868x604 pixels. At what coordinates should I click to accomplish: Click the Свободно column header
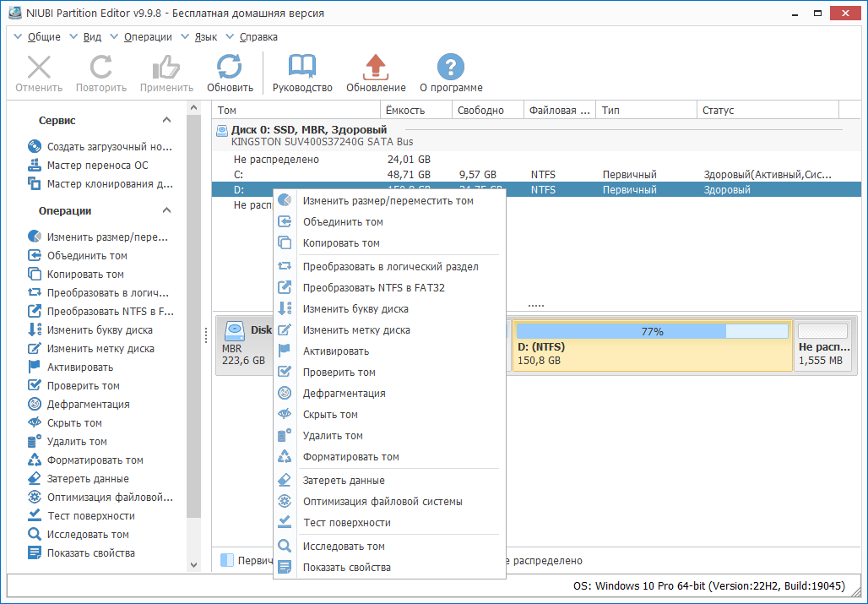488,110
